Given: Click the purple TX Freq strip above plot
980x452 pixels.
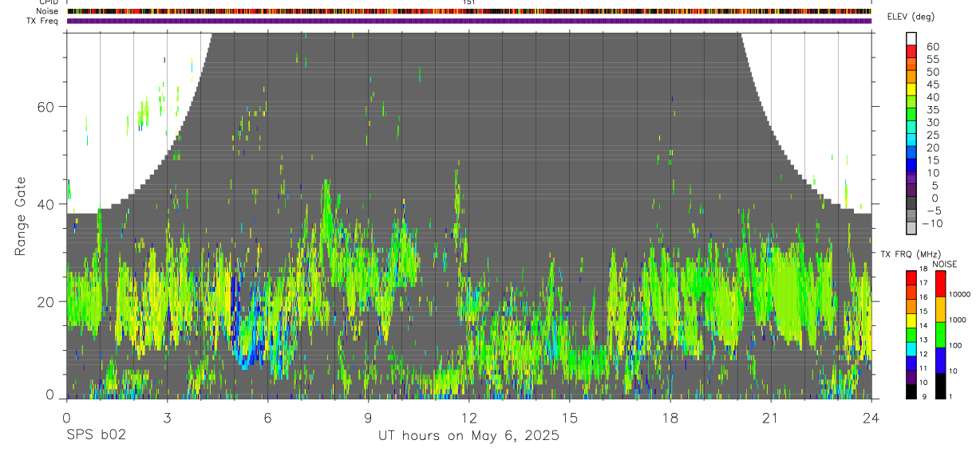Looking at the screenshot, I should [x=469, y=21].
